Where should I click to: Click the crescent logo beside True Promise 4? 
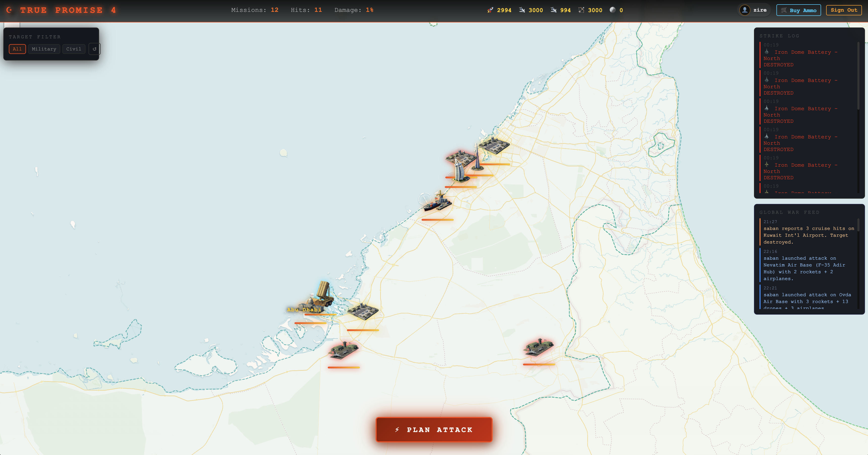(x=9, y=10)
